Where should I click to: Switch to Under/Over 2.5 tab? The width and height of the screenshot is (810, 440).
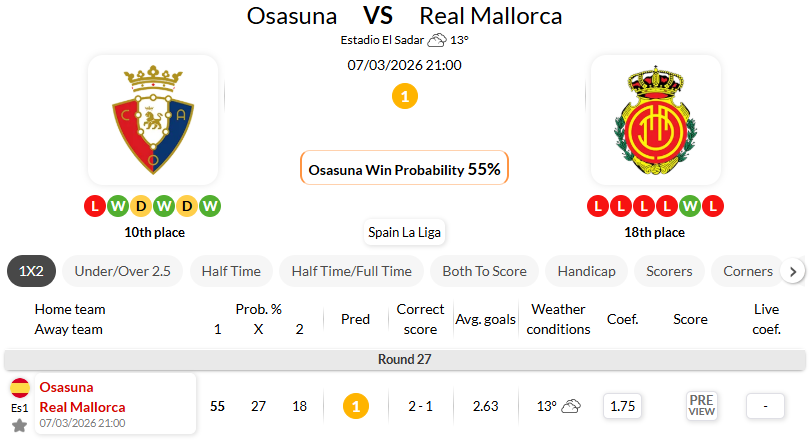(x=122, y=271)
